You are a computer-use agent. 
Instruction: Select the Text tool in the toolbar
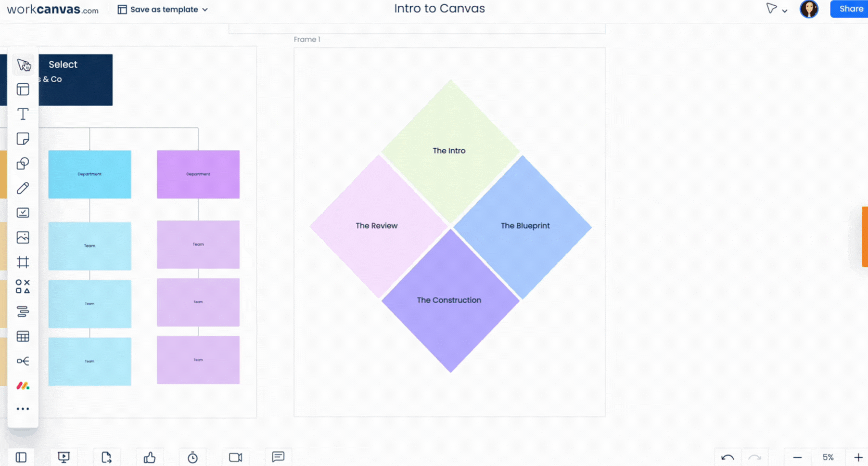[x=23, y=114]
